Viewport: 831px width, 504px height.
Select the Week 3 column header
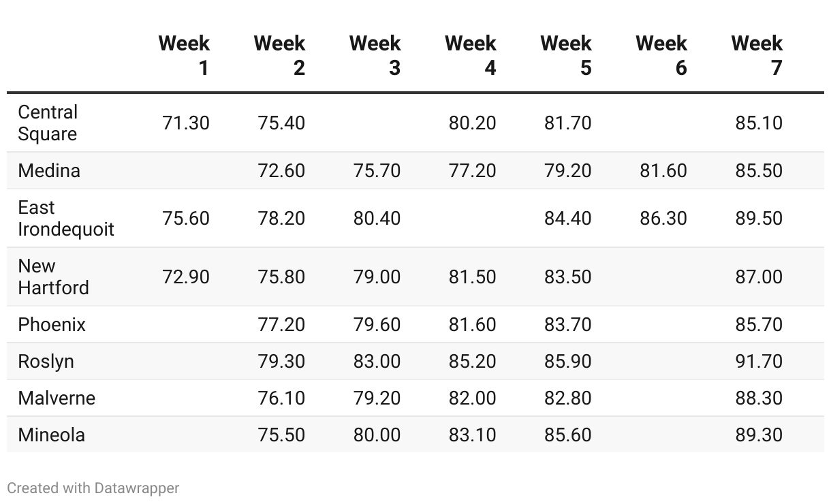pyautogui.click(x=375, y=55)
